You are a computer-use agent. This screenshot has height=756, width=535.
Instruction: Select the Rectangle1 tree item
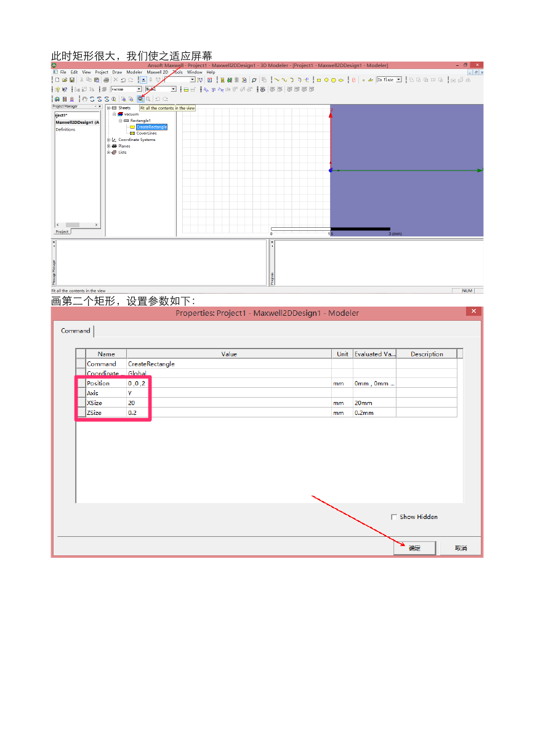coord(140,121)
